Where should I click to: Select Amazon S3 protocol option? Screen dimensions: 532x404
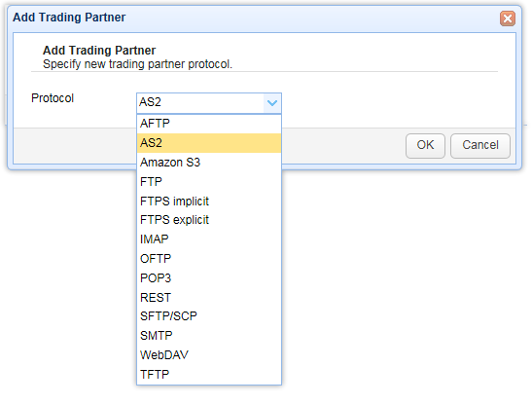click(209, 163)
